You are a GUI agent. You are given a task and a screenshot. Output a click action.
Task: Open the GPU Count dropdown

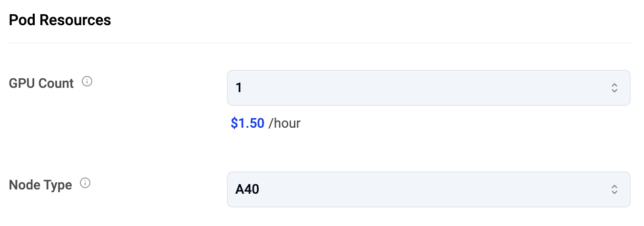coord(428,88)
